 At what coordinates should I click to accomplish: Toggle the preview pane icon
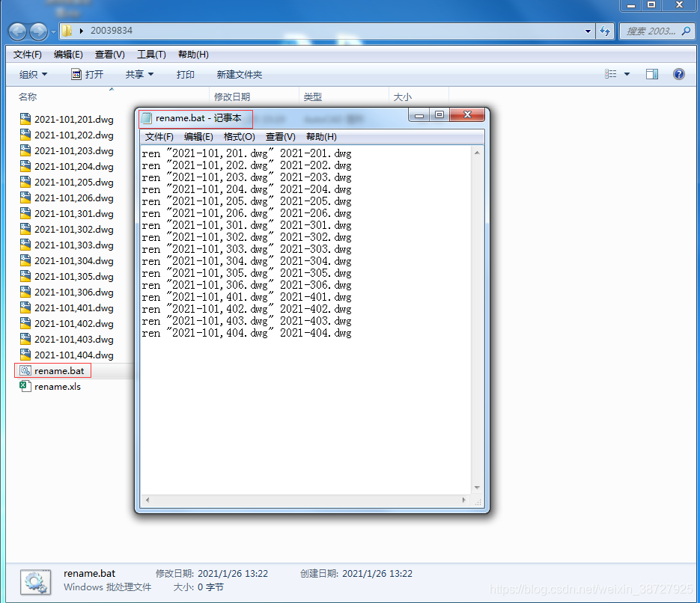tap(652, 74)
